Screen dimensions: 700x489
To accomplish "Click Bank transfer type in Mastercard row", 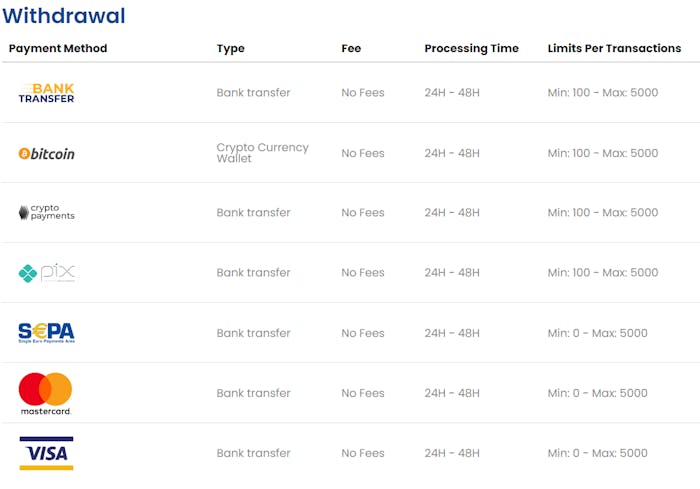I will (x=253, y=393).
